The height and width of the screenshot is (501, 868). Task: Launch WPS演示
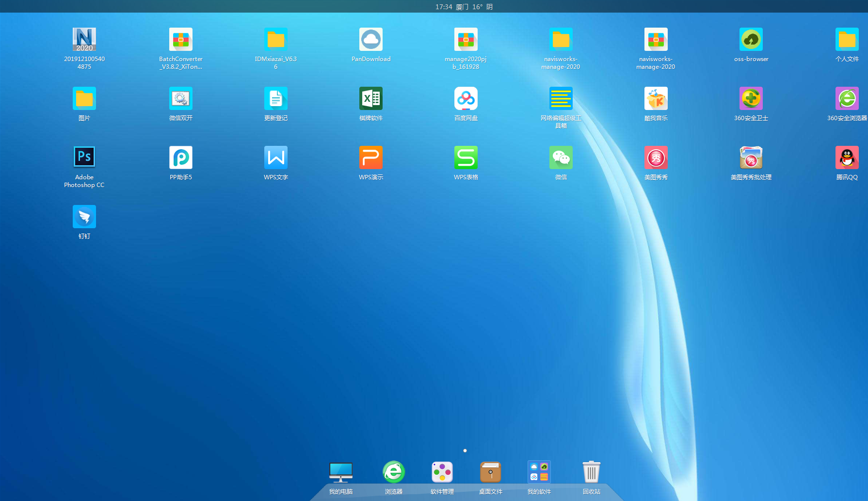(371, 157)
